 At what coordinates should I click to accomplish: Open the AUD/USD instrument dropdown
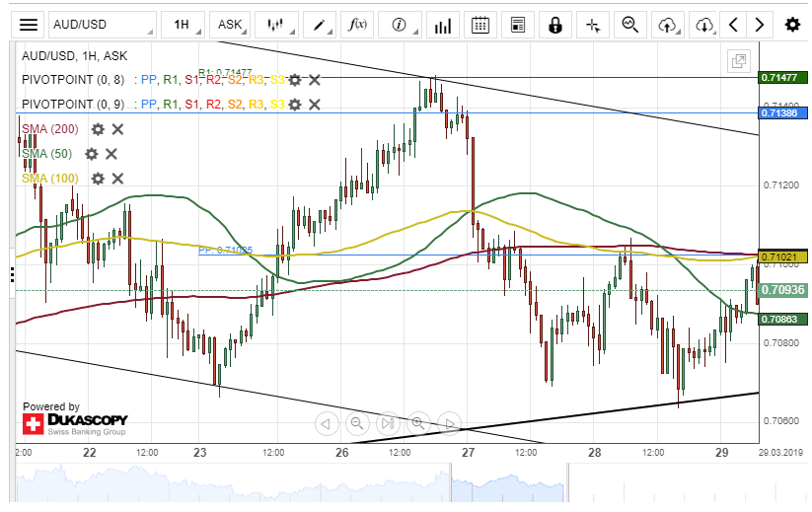(103, 25)
